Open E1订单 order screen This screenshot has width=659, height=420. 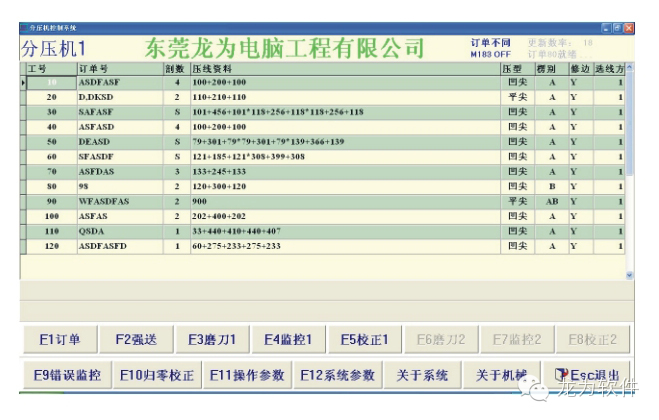pyautogui.click(x=58, y=339)
